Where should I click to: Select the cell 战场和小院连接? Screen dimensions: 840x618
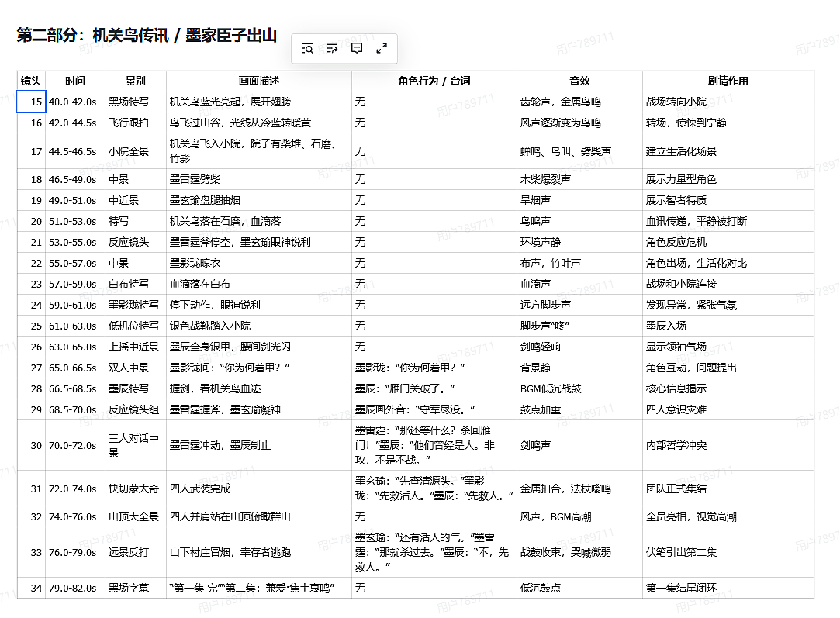(728, 284)
